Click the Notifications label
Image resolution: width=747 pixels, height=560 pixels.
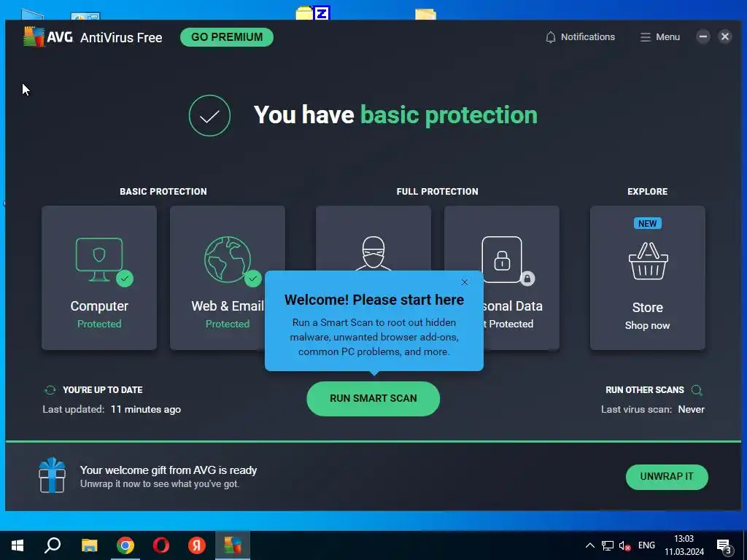pos(587,37)
